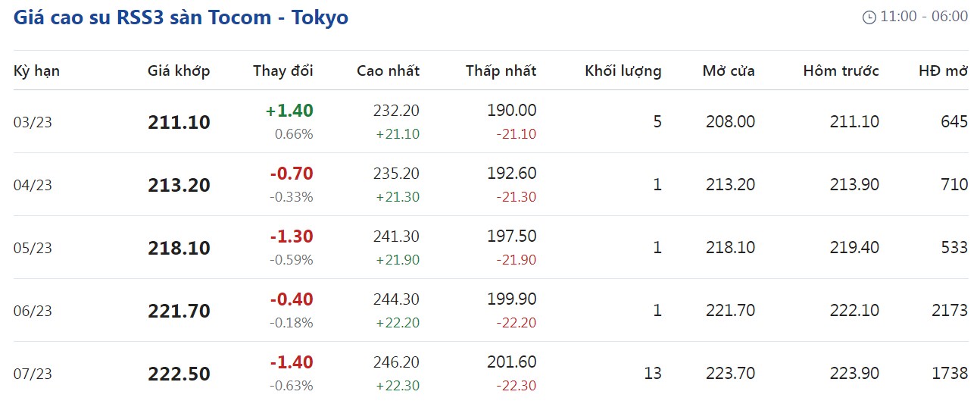This screenshot has height=404, width=980.
Task: Click the Tocom Tokyo rubber price title
Action: coord(181,17)
